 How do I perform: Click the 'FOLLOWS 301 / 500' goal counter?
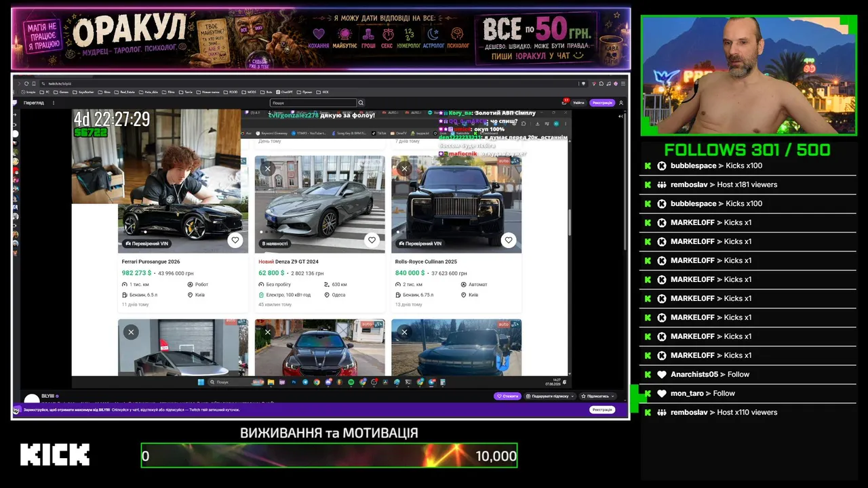pyautogui.click(x=747, y=150)
